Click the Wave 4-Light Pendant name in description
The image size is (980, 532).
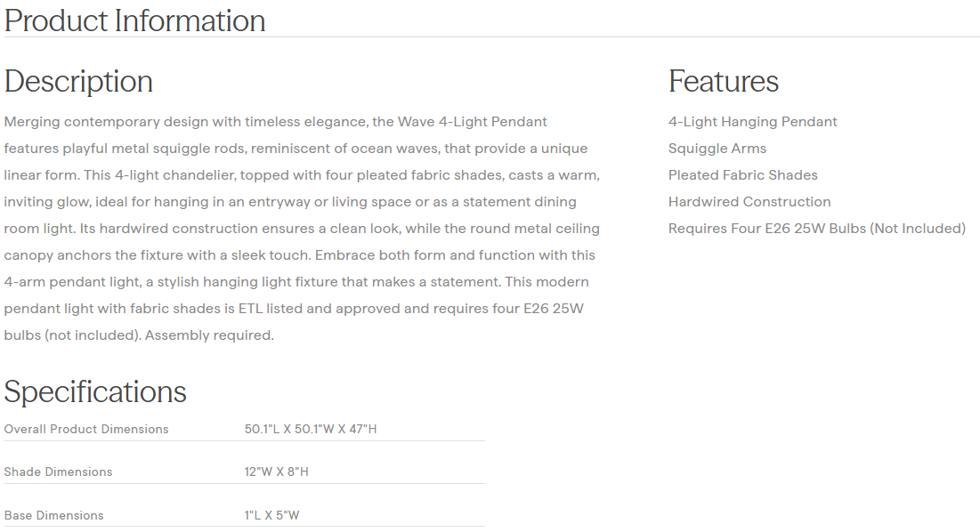[472, 122]
